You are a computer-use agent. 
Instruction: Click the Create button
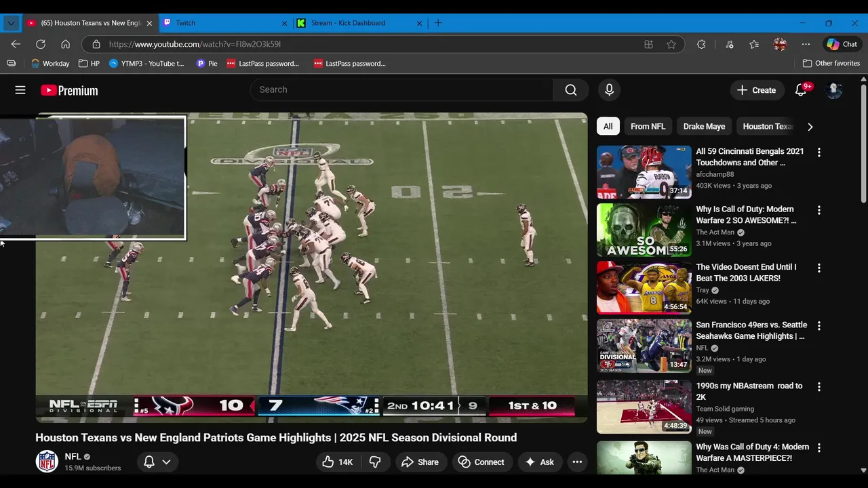[x=756, y=90]
